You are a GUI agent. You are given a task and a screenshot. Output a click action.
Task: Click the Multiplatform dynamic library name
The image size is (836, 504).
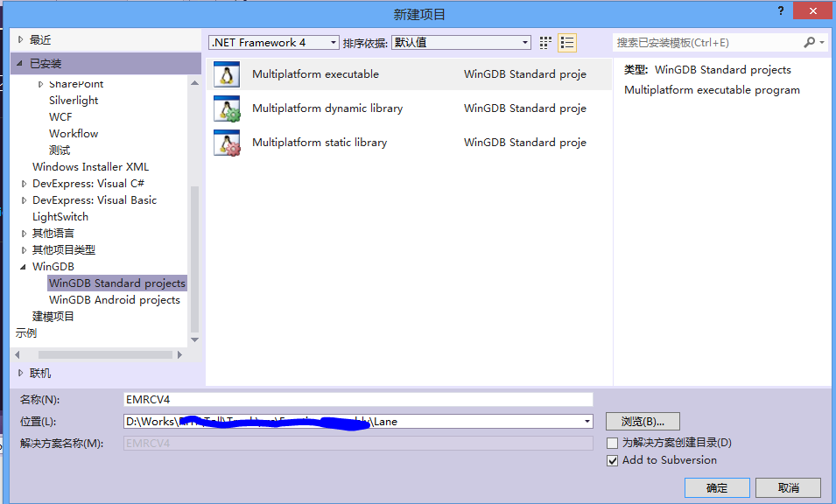(x=327, y=108)
